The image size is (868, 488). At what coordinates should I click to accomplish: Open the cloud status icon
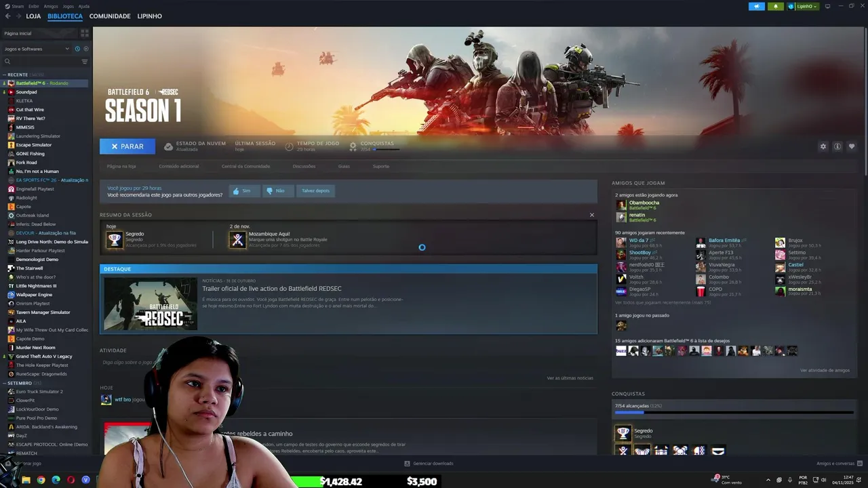(169, 146)
